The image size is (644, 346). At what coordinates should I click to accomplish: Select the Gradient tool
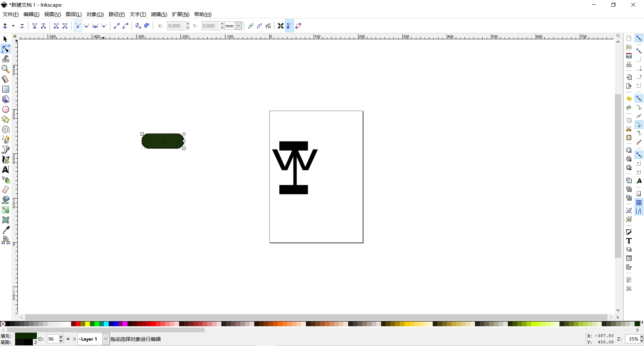6,210
